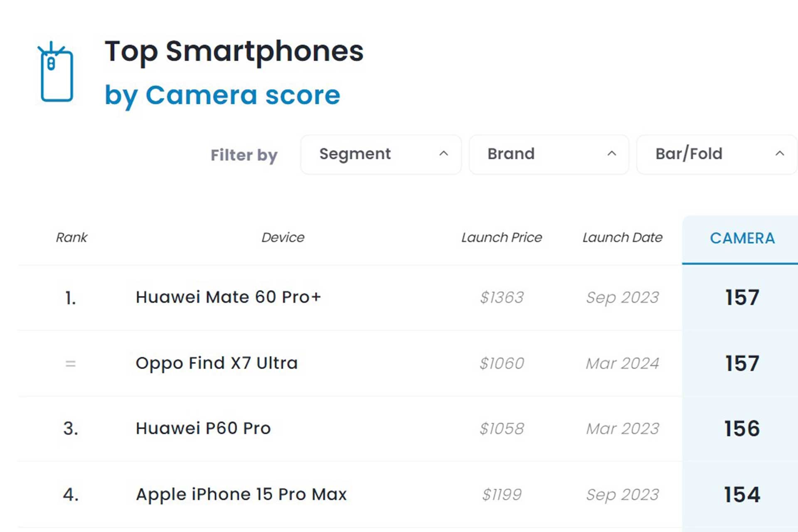Open the Huawei Mate 60 Pro+ link
The height and width of the screenshot is (532, 798).
[x=228, y=297]
